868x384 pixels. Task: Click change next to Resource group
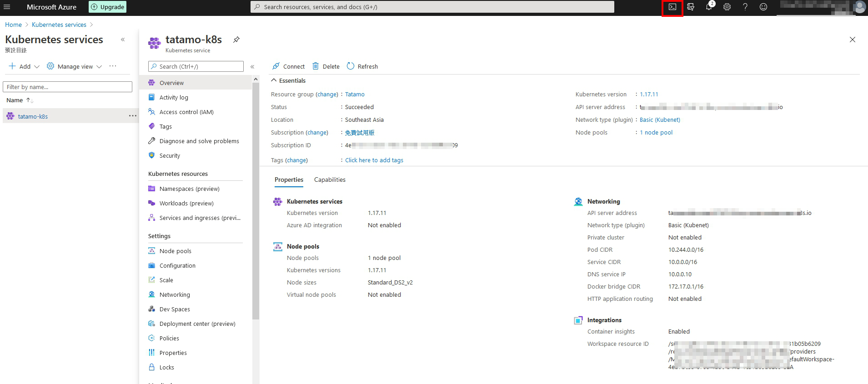[327, 94]
